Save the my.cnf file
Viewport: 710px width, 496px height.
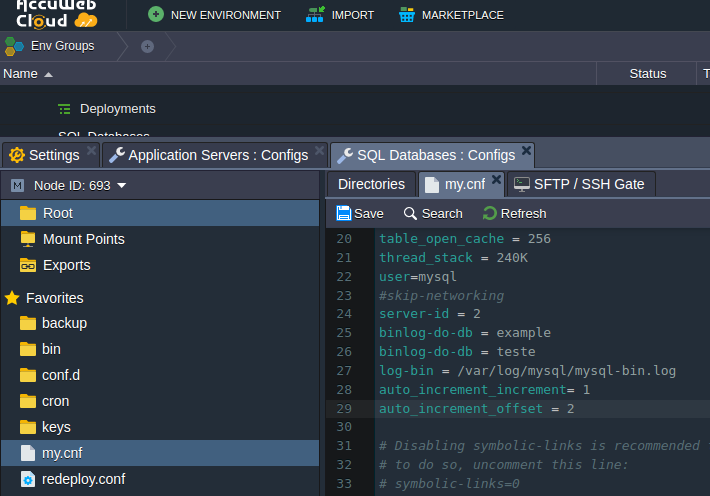click(360, 213)
